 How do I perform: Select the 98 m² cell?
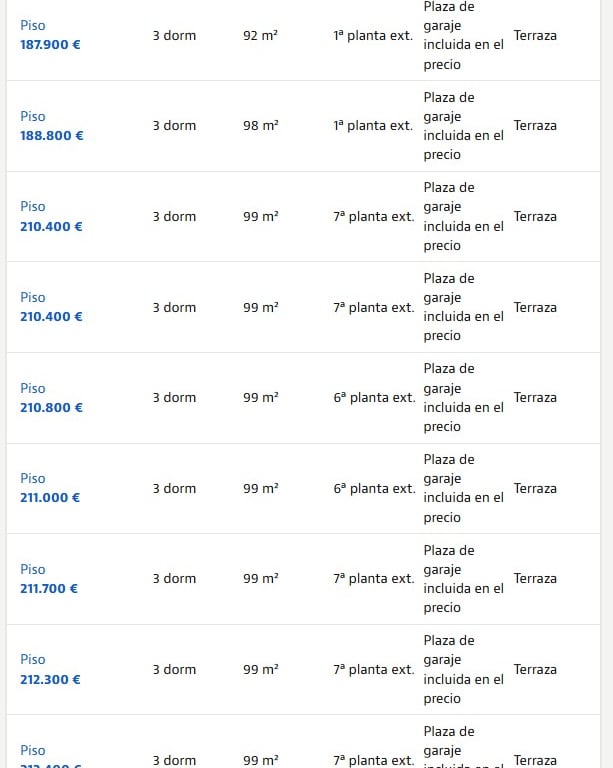pos(260,126)
